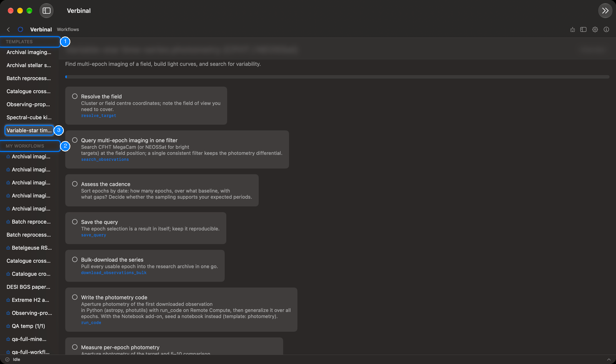Open the info circle icon
The width and height of the screenshot is (616, 364).
606,30
